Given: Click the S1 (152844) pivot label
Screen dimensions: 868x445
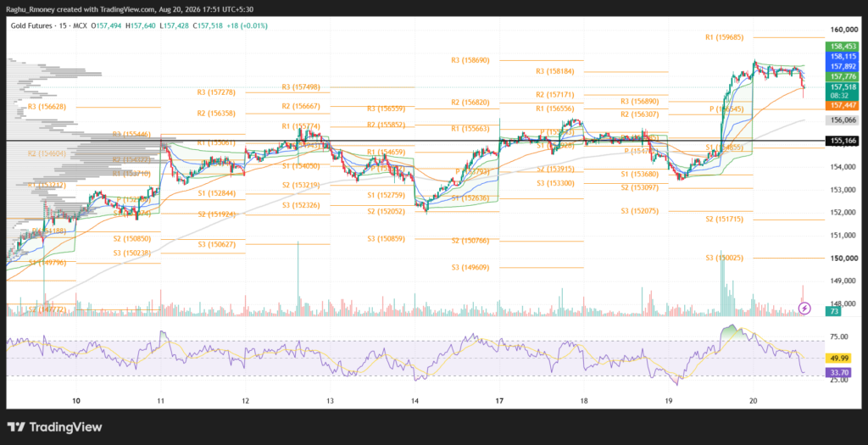Looking at the screenshot, I should click(x=217, y=193).
